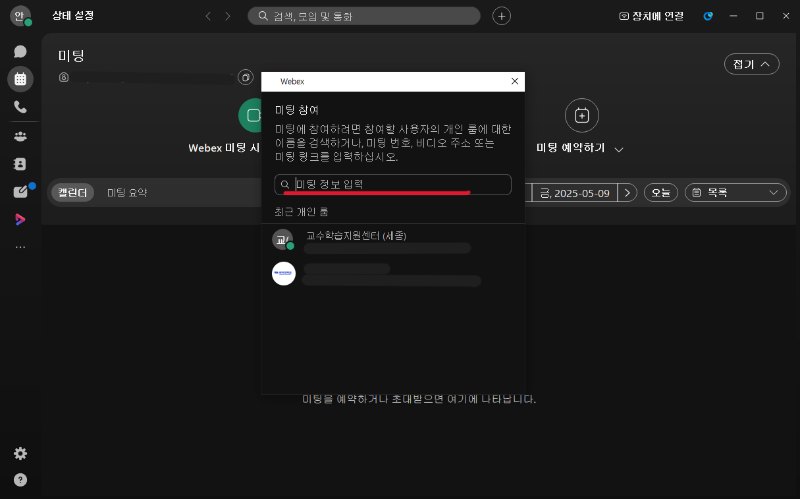Click the More ellipsis in sidebar
This screenshot has height=499, width=800.
coord(20,247)
